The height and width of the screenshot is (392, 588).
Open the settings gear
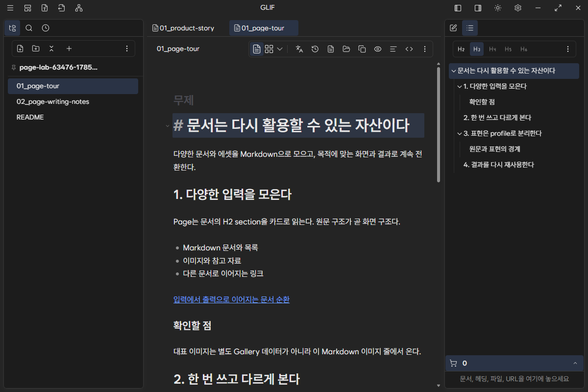518,8
